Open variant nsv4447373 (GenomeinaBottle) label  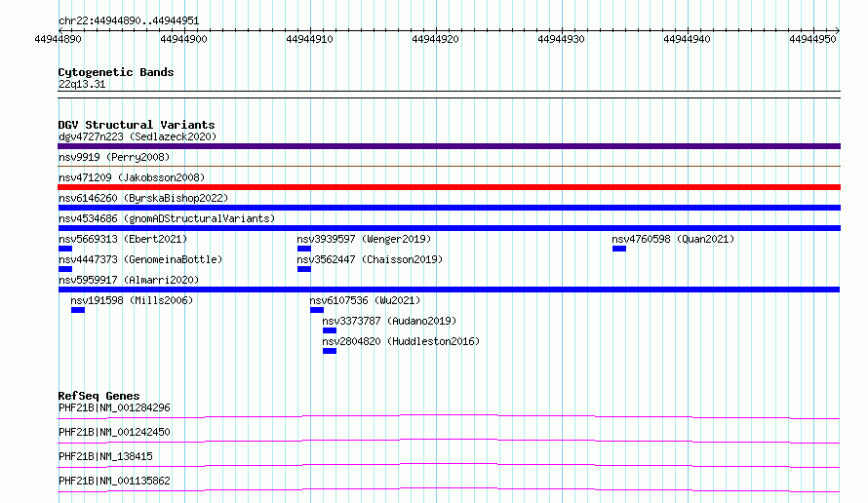(140, 259)
